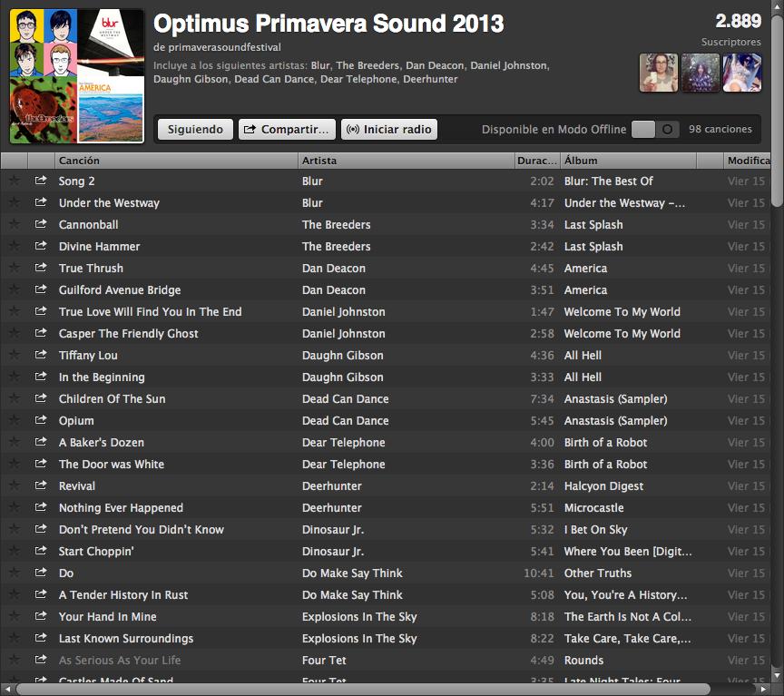Click star next to "Opium"
This screenshot has height=696, width=784.
14,420
